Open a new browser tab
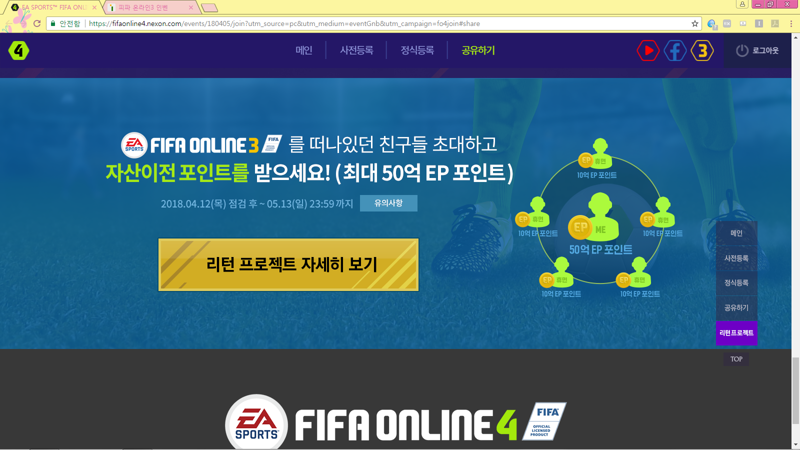The height and width of the screenshot is (450, 800). tap(209, 8)
